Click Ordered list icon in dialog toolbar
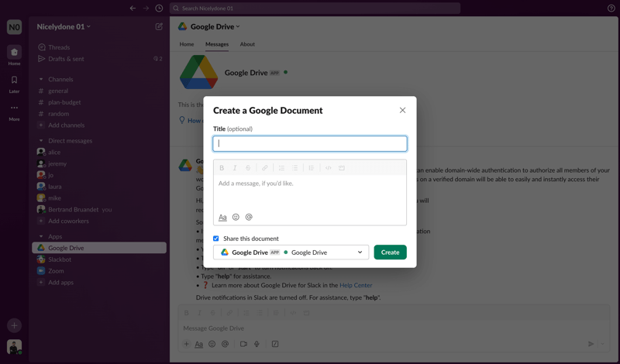The image size is (620, 364). (281, 168)
